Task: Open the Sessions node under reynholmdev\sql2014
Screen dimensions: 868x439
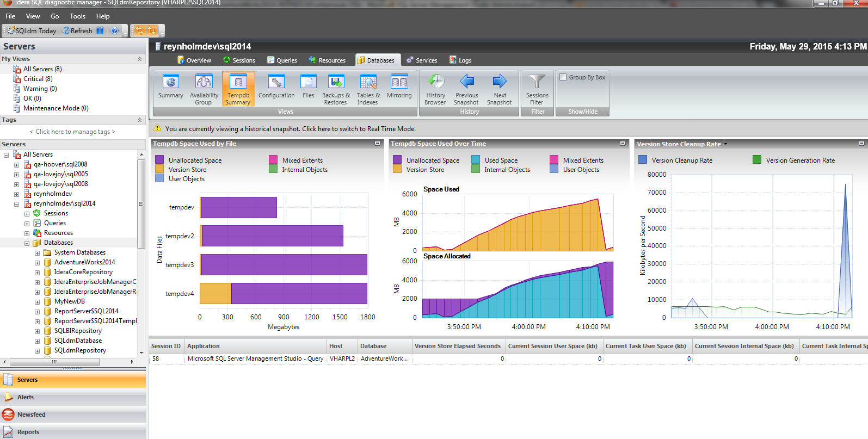Action: [x=56, y=213]
